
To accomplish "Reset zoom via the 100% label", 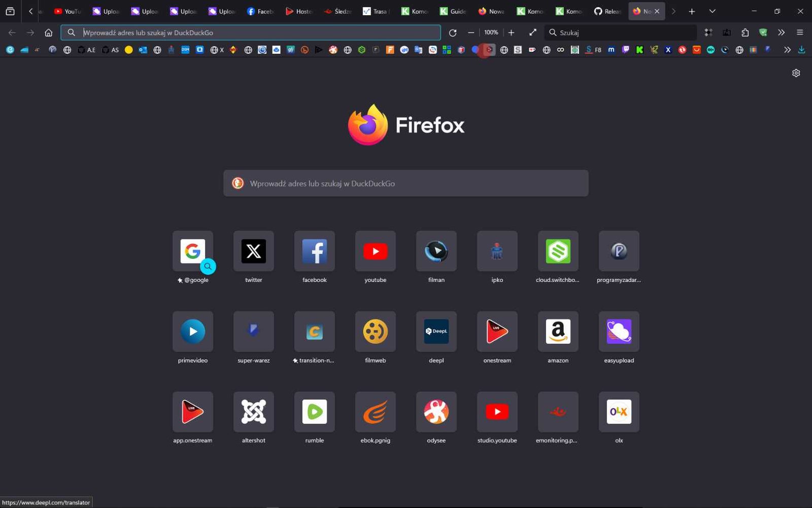I will (491, 33).
